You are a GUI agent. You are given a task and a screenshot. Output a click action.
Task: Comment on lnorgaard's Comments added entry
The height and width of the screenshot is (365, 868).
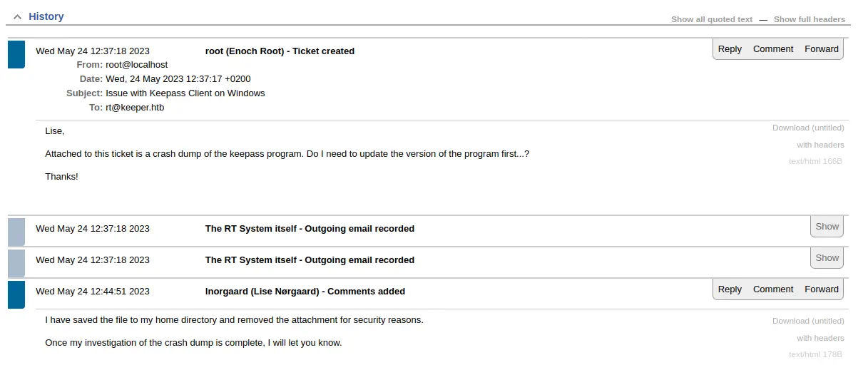[773, 289]
